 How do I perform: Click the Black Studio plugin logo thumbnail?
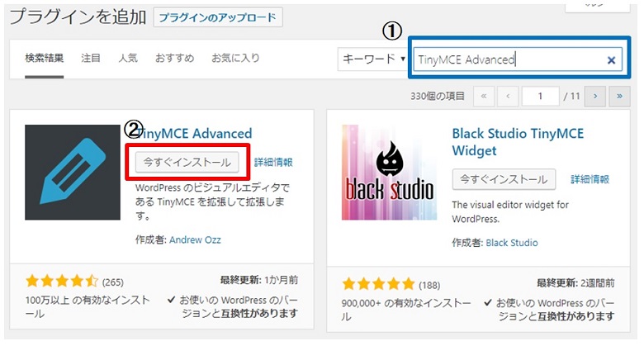pyautogui.click(x=388, y=173)
